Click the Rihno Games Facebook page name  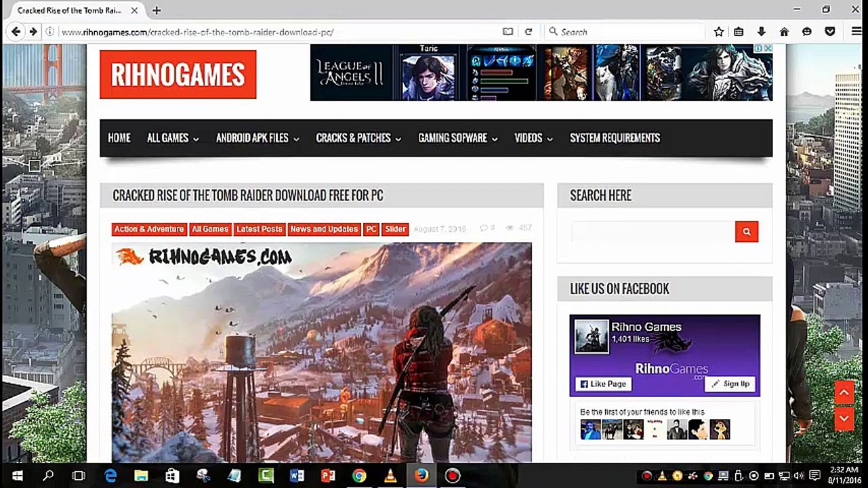[x=646, y=327]
